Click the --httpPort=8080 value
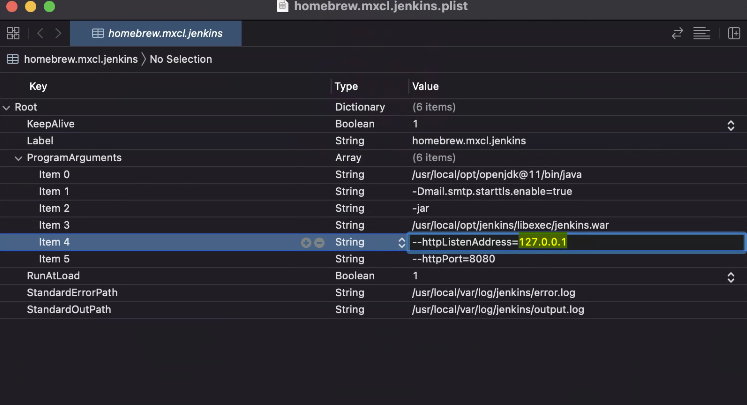The width and height of the screenshot is (747, 405). pos(454,259)
